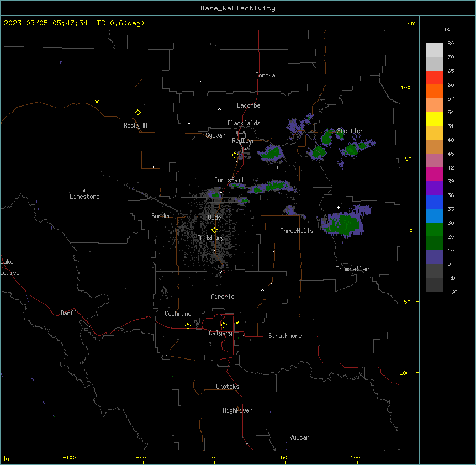The width and height of the screenshot is (476, 465).
Task: Select the indigo 10 dBZ legend swatch
Action: pos(434,257)
